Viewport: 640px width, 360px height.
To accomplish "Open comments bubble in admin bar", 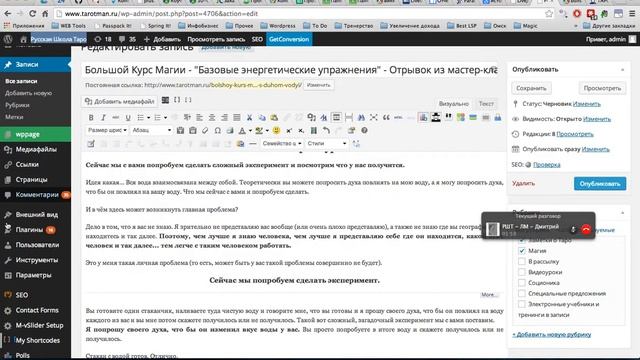I will coord(127,39).
